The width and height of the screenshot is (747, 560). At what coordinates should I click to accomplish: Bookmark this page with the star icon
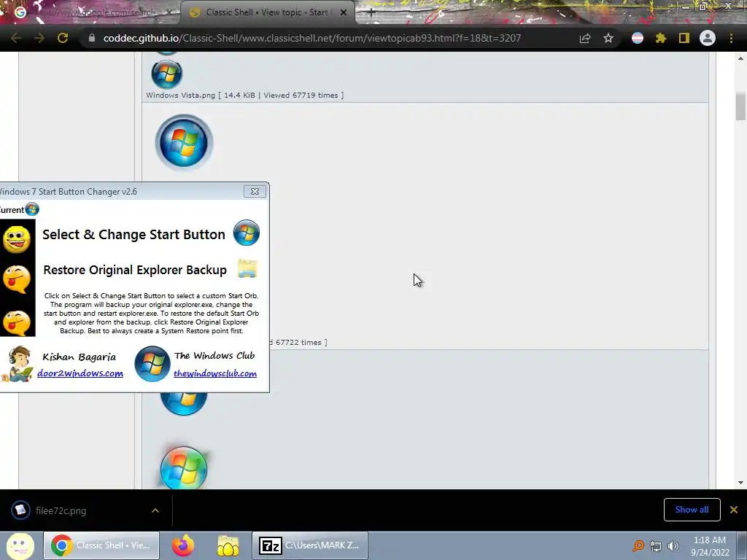(608, 38)
